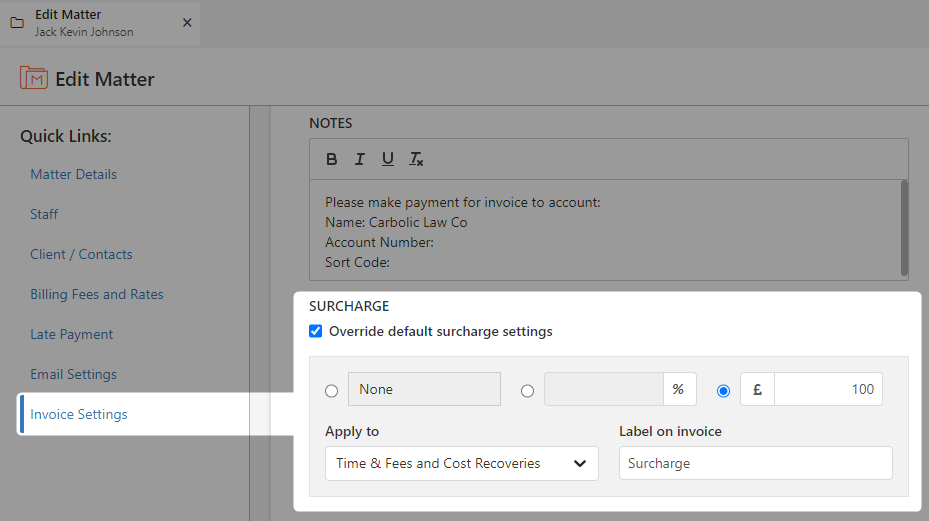Screen dimensions: 929x521
Task: Click the 'Account Number:' line in Notes
Action: point(379,242)
